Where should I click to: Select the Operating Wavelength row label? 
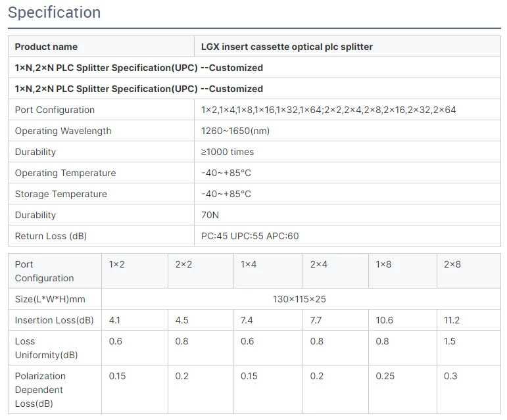point(63,131)
